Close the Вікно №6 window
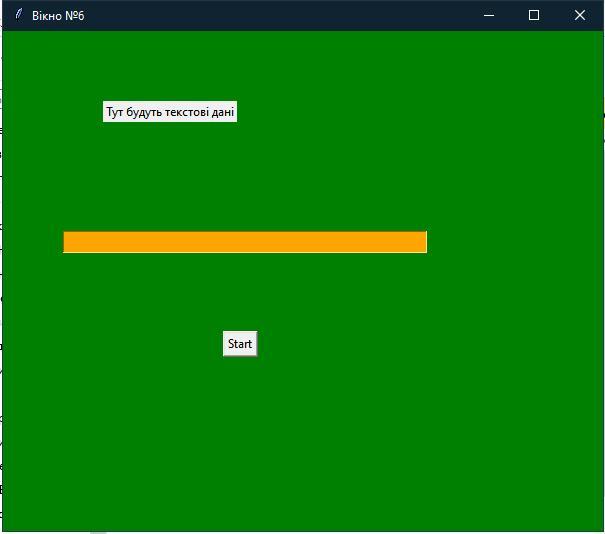Screen dimensions: 605x534 point(580,15)
